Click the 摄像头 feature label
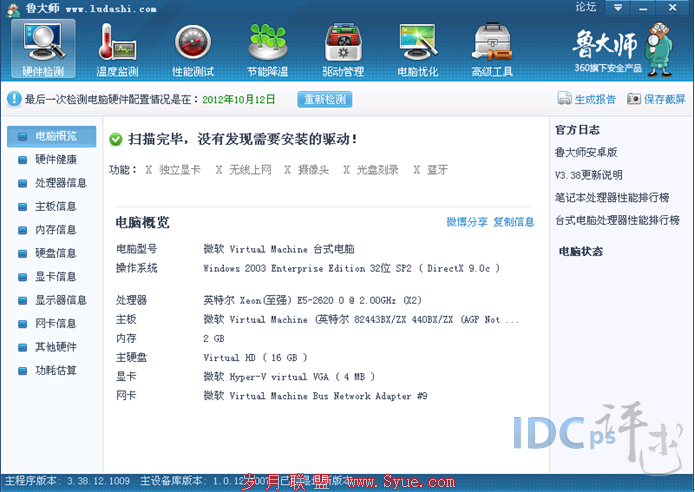This screenshot has height=492, width=695. (313, 170)
